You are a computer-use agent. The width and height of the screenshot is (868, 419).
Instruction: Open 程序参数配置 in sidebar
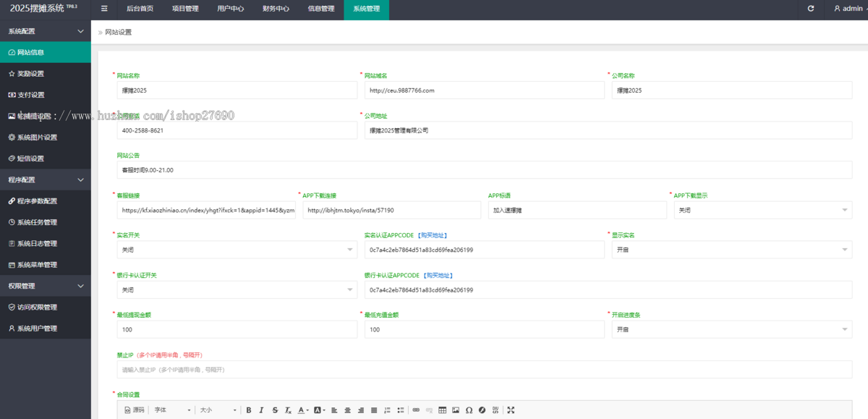click(46, 200)
